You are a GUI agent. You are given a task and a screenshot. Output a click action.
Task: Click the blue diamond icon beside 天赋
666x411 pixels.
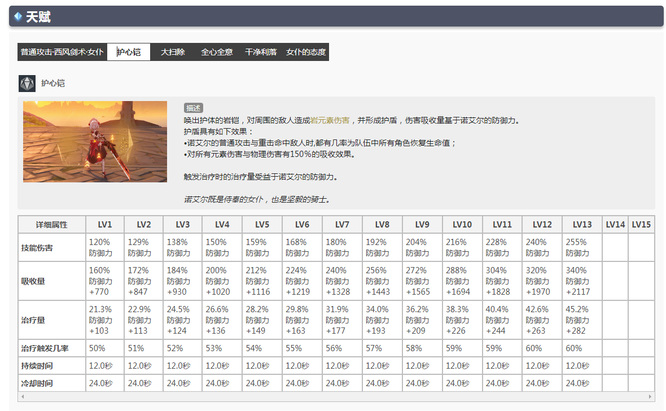(x=18, y=17)
